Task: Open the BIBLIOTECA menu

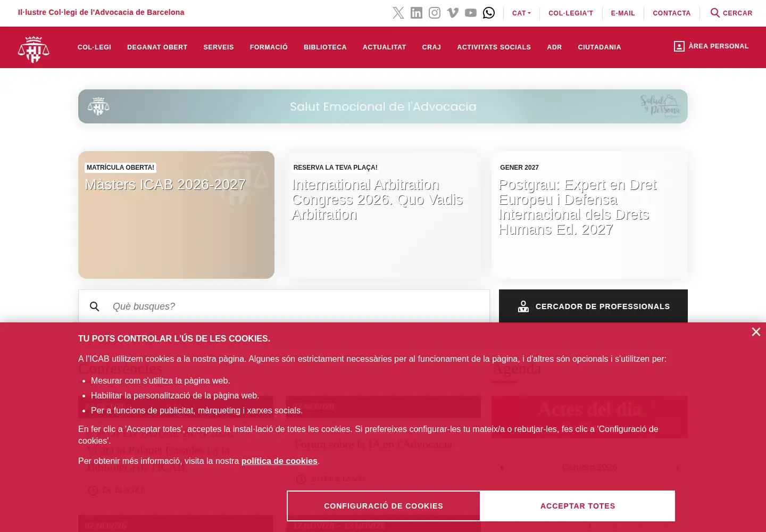Action: coord(325,47)
